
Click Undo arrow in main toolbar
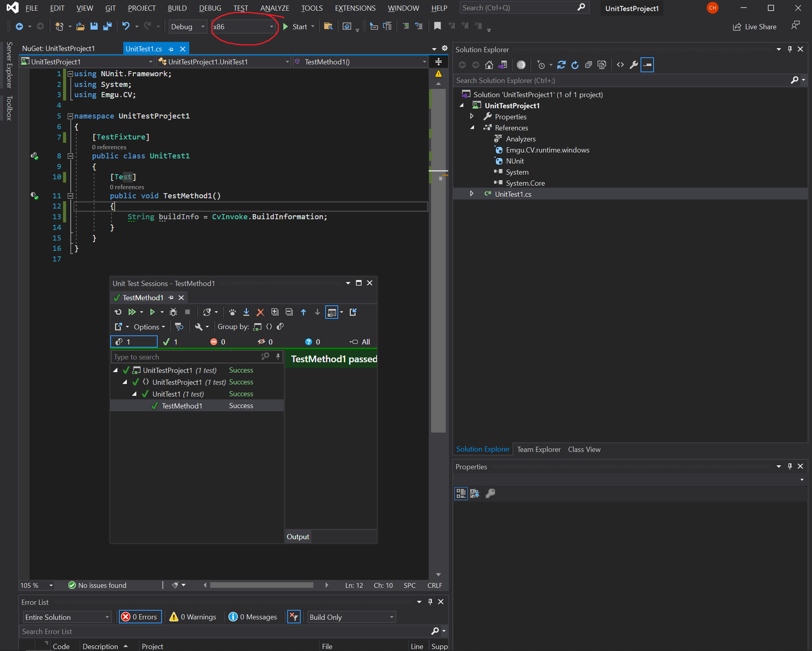point(126,26)
